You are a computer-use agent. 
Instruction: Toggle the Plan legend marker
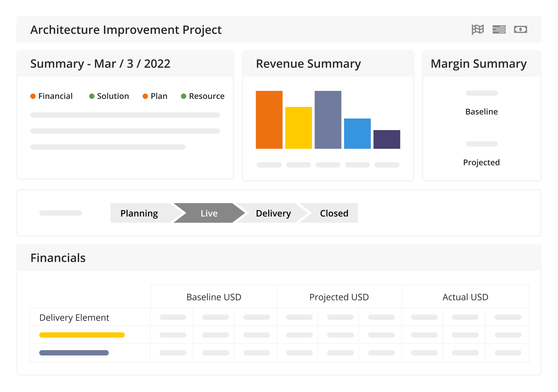(145, 96)
